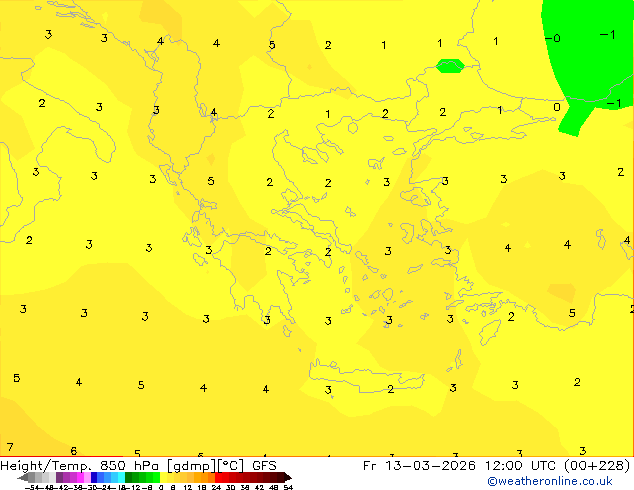Pick the yellow swatch in the legend

tap(163, 477)
